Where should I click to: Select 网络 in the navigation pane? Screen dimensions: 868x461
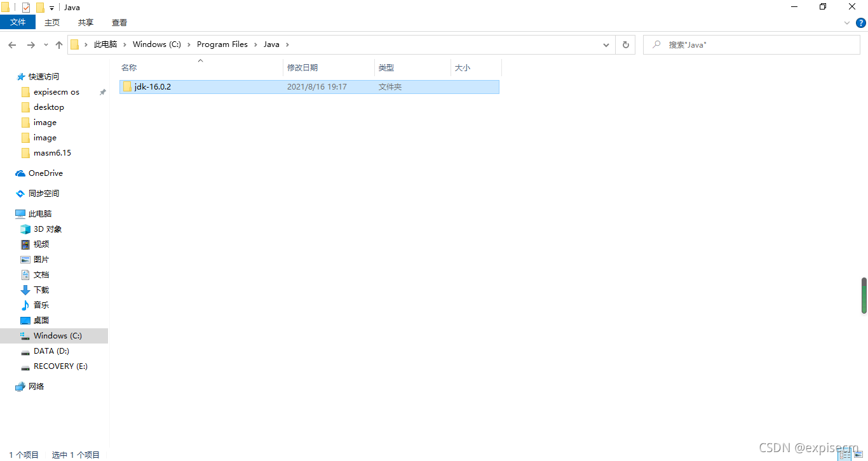36,387
